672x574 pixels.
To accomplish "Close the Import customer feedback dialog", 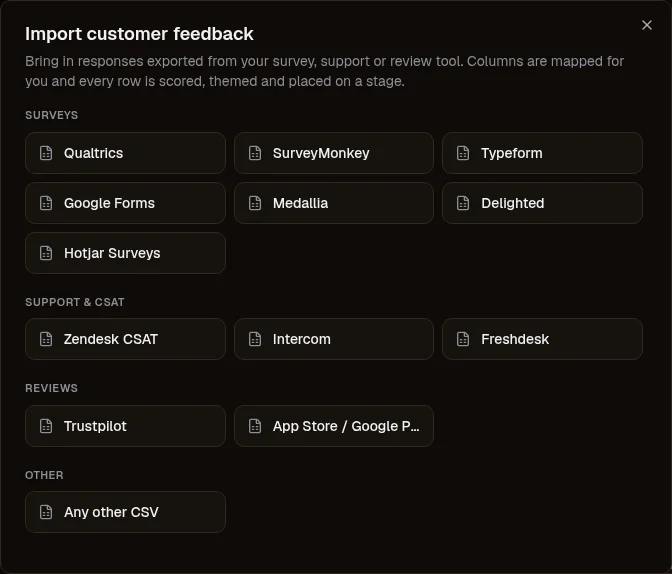I will 647,25.
